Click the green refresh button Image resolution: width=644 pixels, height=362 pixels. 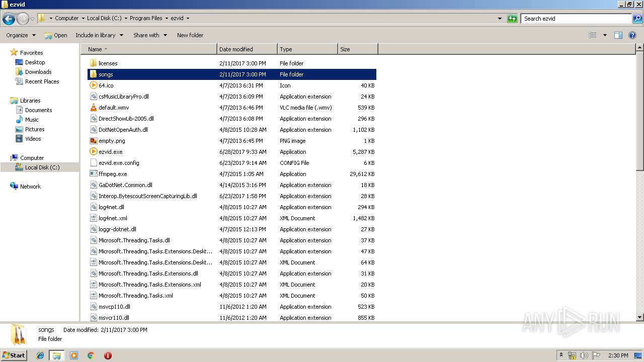click(512, 19)
